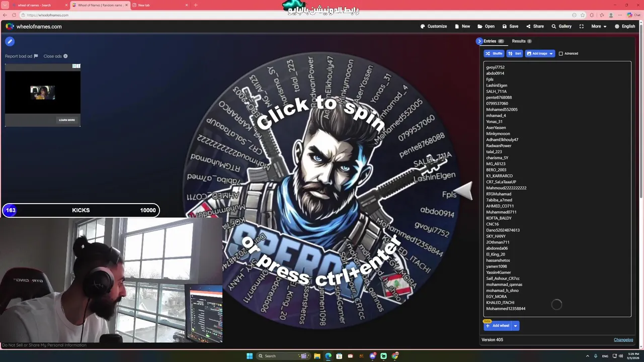Close ads with the X icon
644x362 pixels.
point(65,56)
